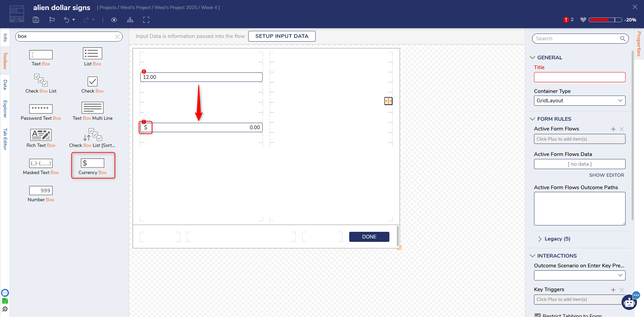Select the Currency Box component

(x=93, y=166)
